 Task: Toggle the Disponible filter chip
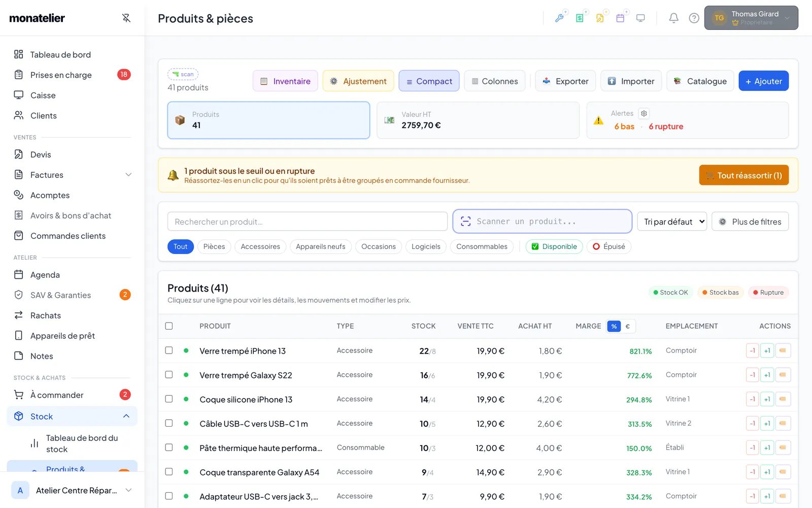coord(554,246)
